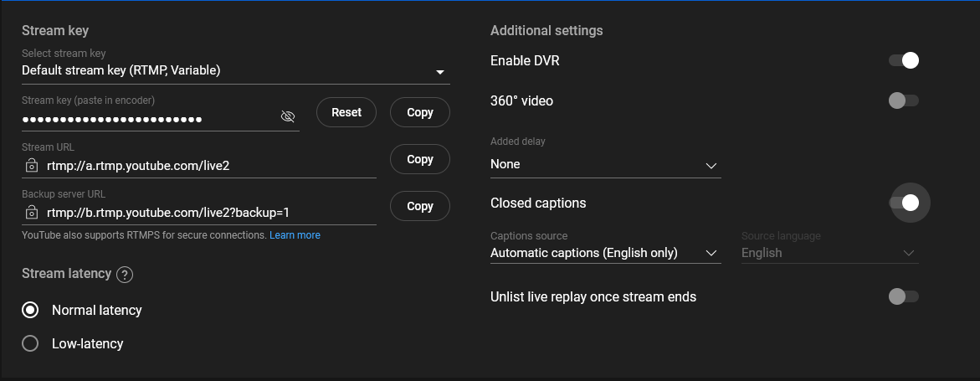This screenshot has height=381, width=980.
Task: Expand the Added delay dropdown
Action: point(605,165)
